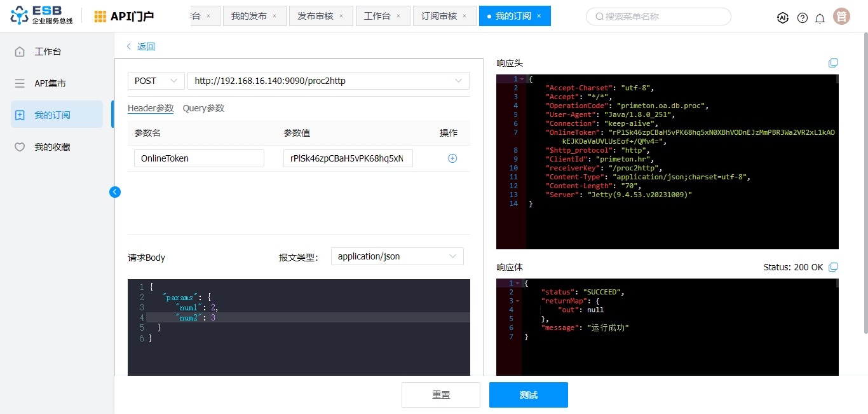Click the user avatar in header
The width and height of the screenshot is (868, 414).
(x=841, y=17)
